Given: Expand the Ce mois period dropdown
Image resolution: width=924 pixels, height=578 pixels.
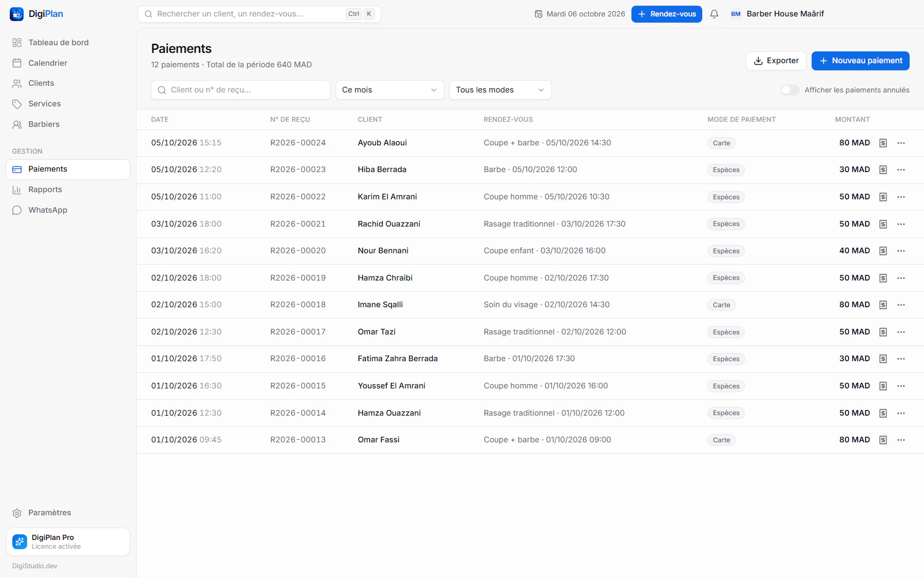Looking at the screenshot, I should [390, 90].
